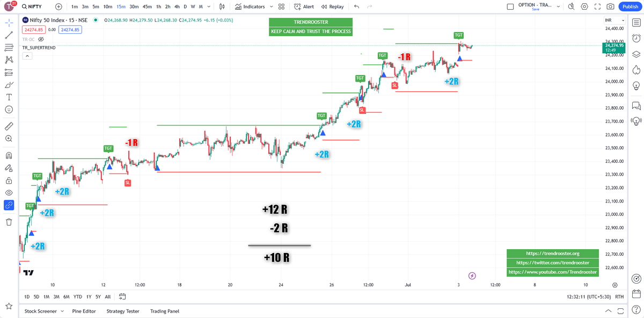The width and height of the screenshot is (644, 318).
Task: Open the user profile avatar menu
Action: 10,6
